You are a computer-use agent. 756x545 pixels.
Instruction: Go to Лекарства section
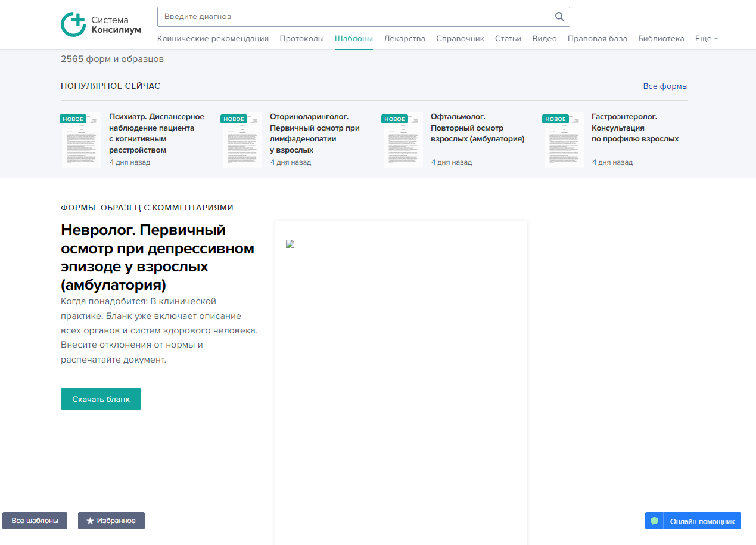(405, 38)
